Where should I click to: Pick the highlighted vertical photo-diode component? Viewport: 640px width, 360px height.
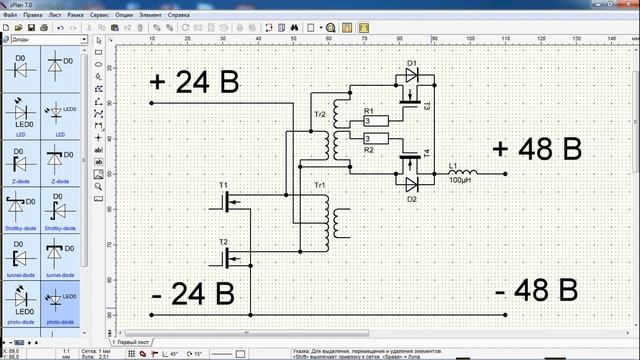pos(60,304)
